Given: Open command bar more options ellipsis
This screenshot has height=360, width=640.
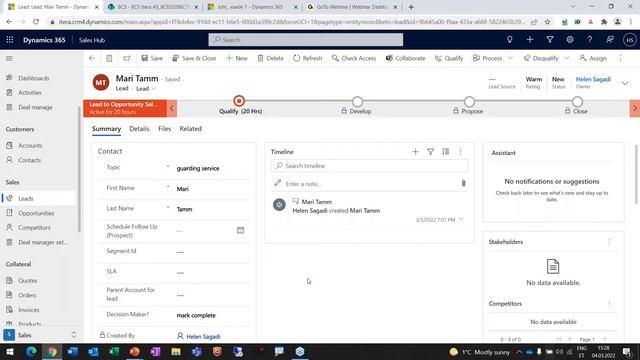Looking at the screenshot, I should coord(620,58).
